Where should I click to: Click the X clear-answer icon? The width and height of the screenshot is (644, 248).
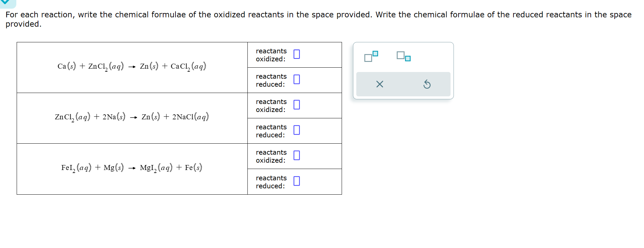pos(380,84)
